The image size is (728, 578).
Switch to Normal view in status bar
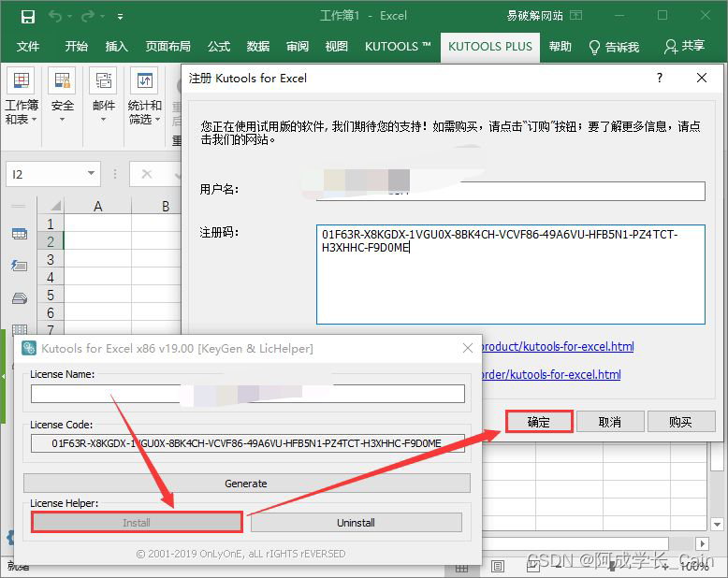[x=461, y=569]
